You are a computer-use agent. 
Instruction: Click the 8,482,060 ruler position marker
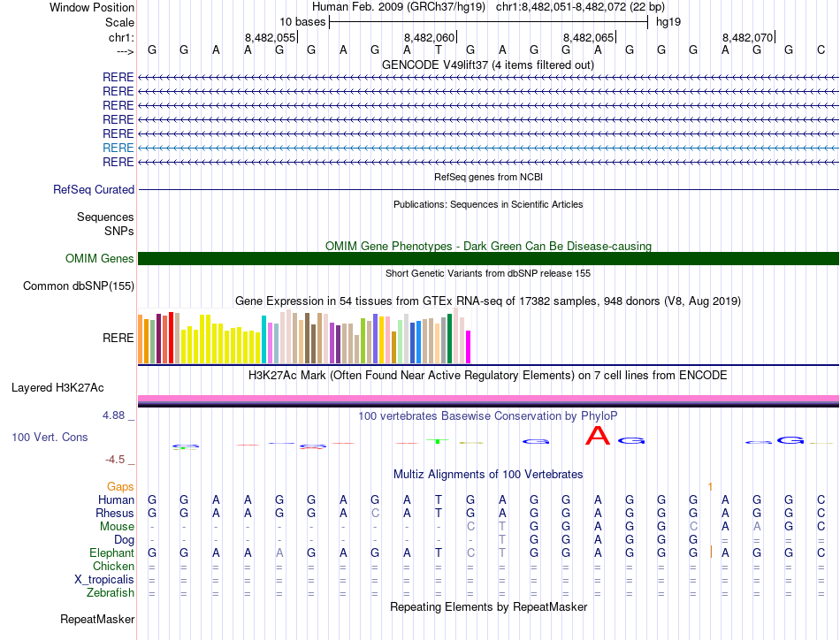click(429, 37)
